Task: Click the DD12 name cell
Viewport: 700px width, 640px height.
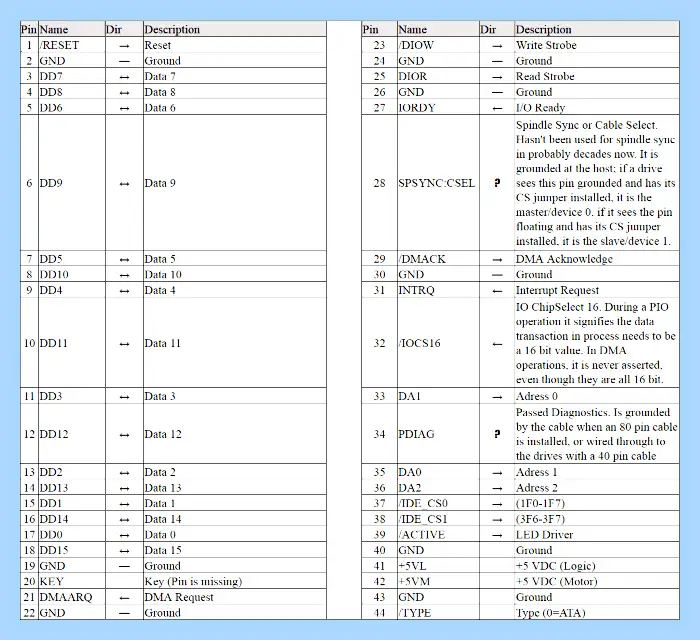Action: click(x=72, y=434)
